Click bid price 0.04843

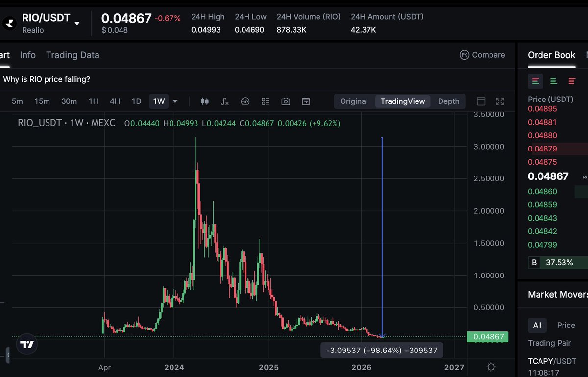[542, 218]
